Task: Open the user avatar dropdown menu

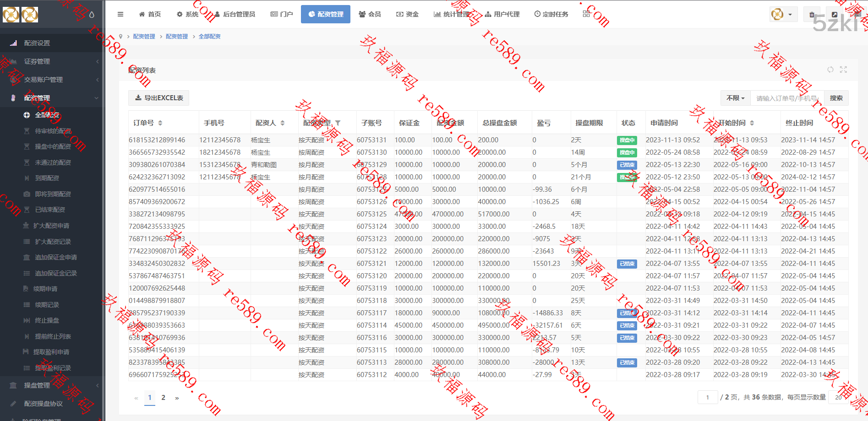Action: (x=783, y=15)
